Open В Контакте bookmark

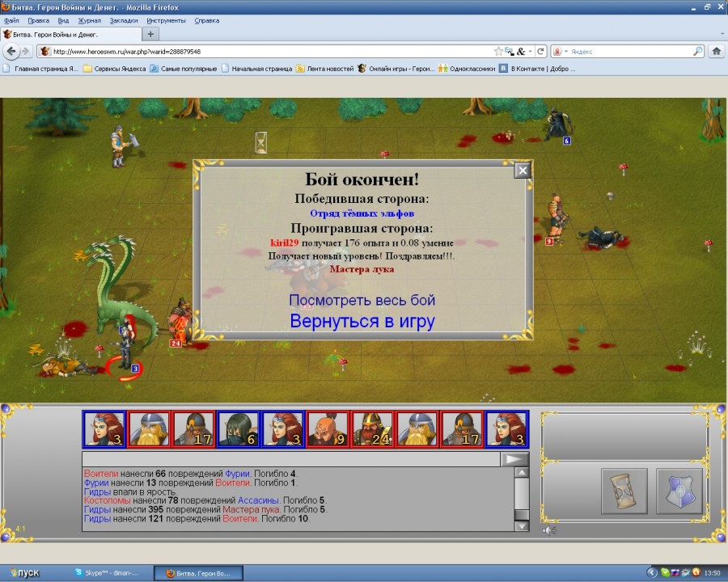point(537,69)
